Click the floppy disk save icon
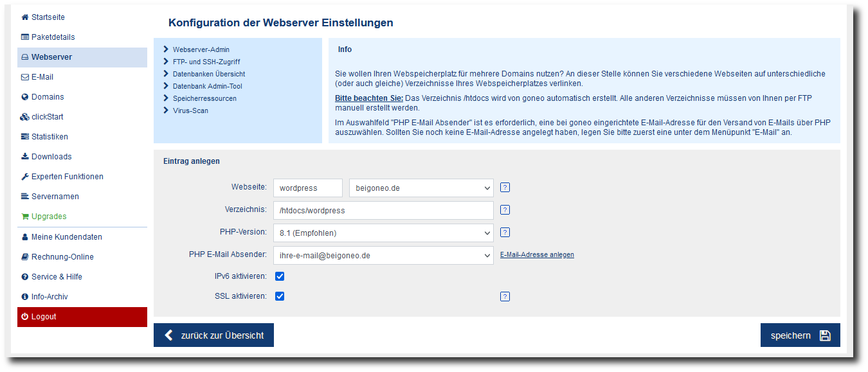The width and height of the screenshot is (868, 372). [x=825, y=335]
